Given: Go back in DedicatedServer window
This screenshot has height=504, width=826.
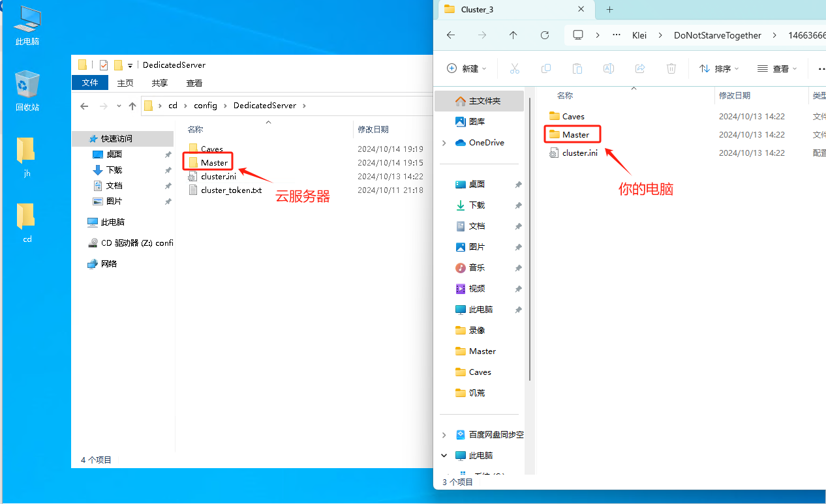Looking at the screenshot, I should 84,106.
